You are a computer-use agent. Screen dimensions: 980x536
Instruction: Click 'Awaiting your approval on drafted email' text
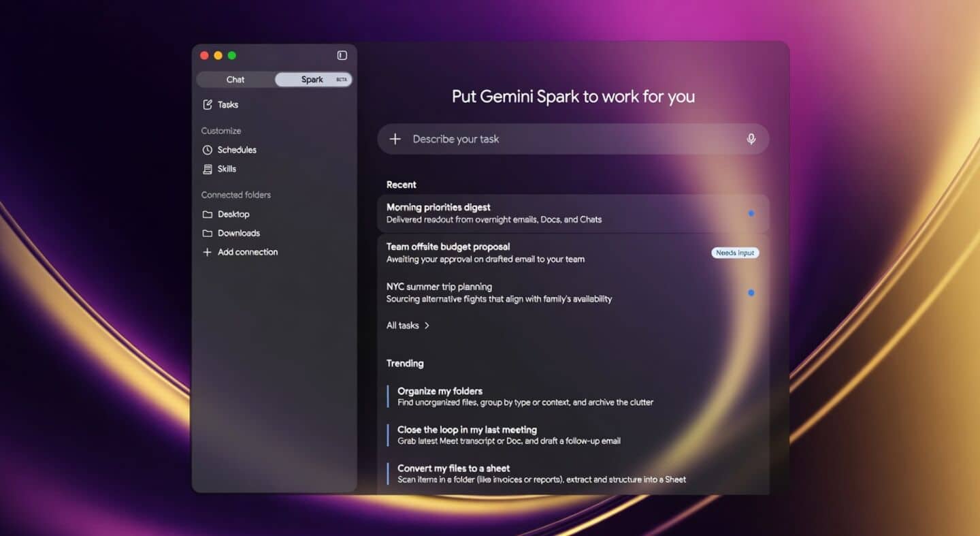tap(485, 259)
